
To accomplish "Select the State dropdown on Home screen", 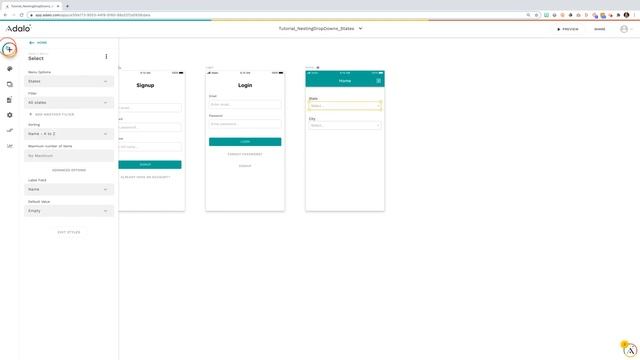I will point(345,106).
